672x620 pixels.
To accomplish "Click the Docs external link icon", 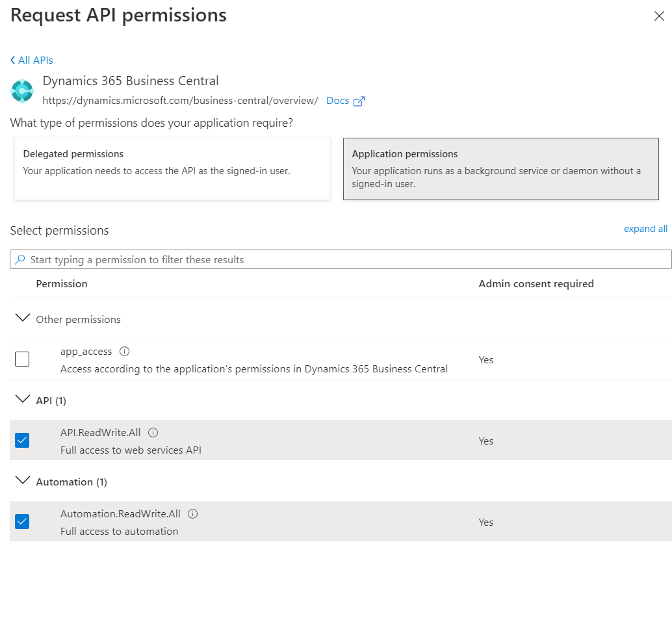I will click(359, 101).
